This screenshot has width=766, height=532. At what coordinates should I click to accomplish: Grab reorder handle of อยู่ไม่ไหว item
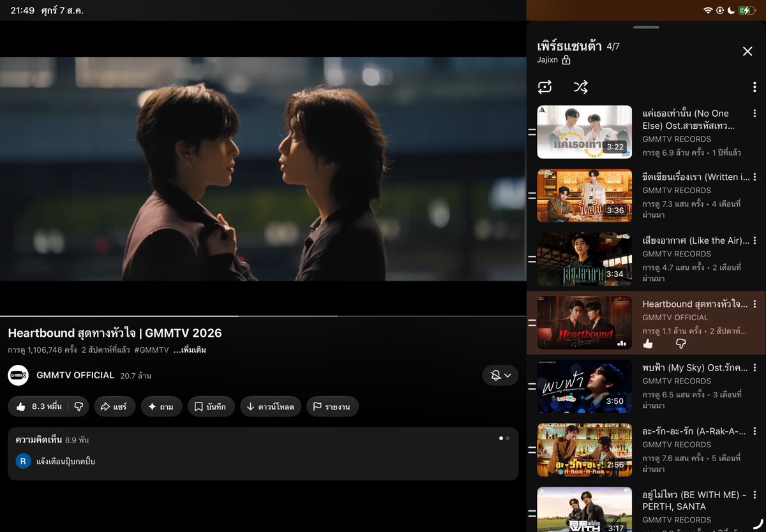tap(532, 514)
